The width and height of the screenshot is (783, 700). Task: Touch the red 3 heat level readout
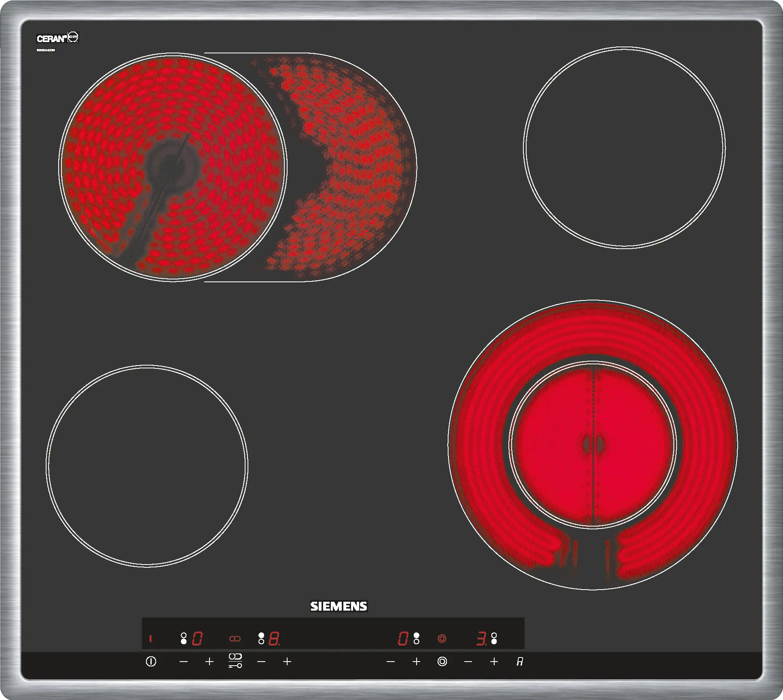tap(481, 639)
